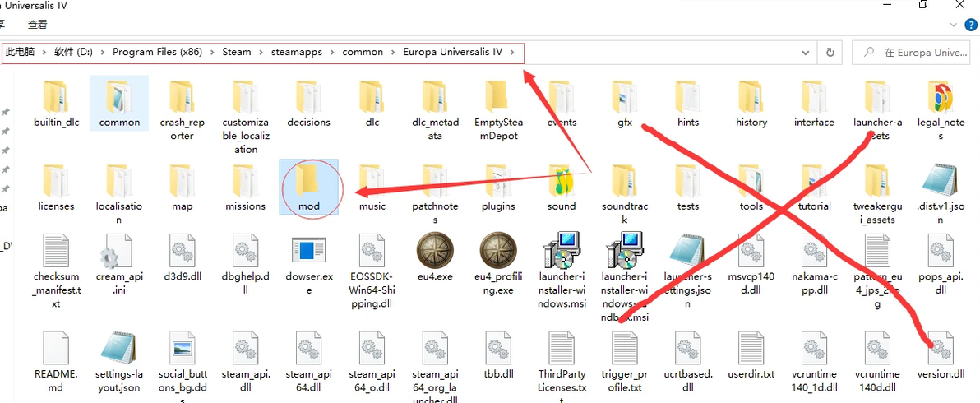Select the EmptySteamDepot folder
The height and width of the screenshot is (403, 980).
[498, 110]
